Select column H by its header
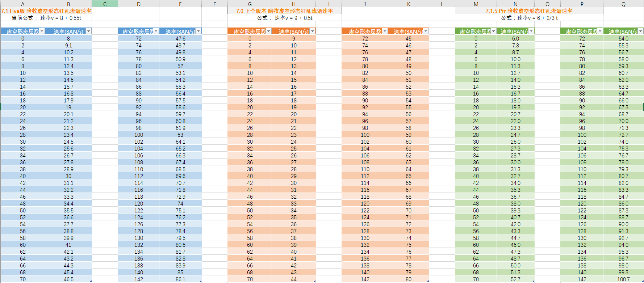This screenshot has width=644, height=283. pyautogui.click(x=294, y=4)
